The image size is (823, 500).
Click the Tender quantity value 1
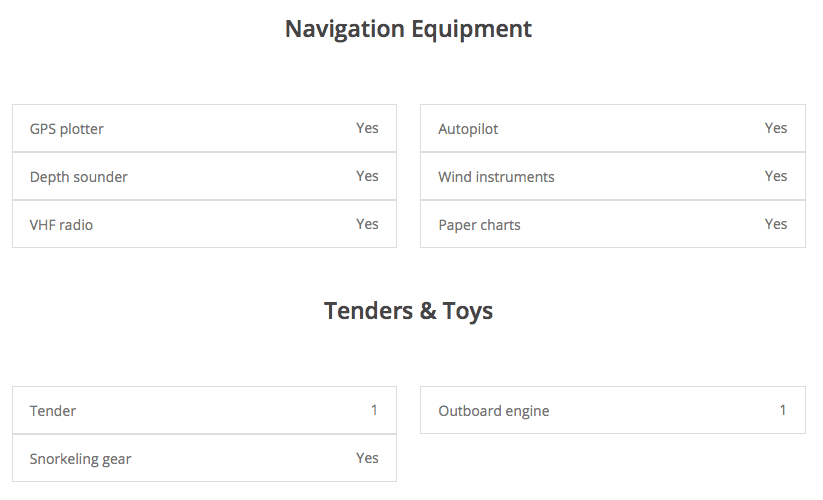click(375, 410)
